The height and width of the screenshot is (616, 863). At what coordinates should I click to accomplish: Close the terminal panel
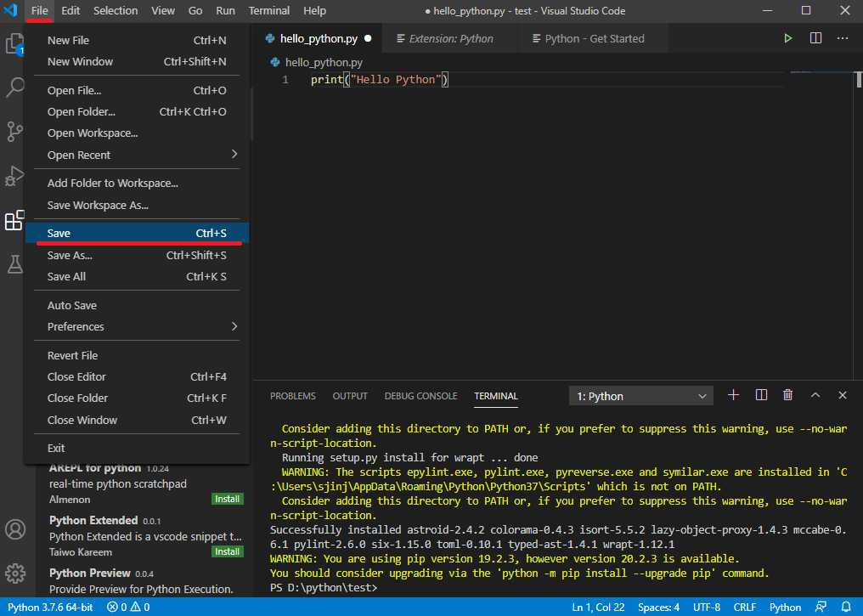point(842,395)
